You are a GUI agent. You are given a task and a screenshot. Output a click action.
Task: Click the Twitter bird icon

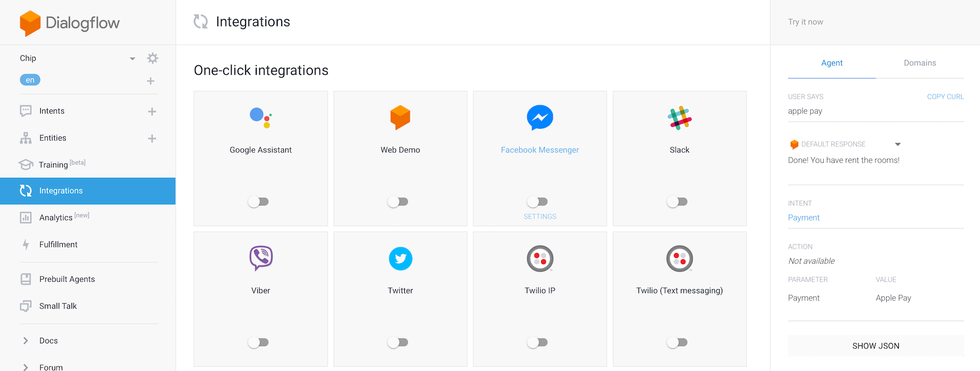400,259
